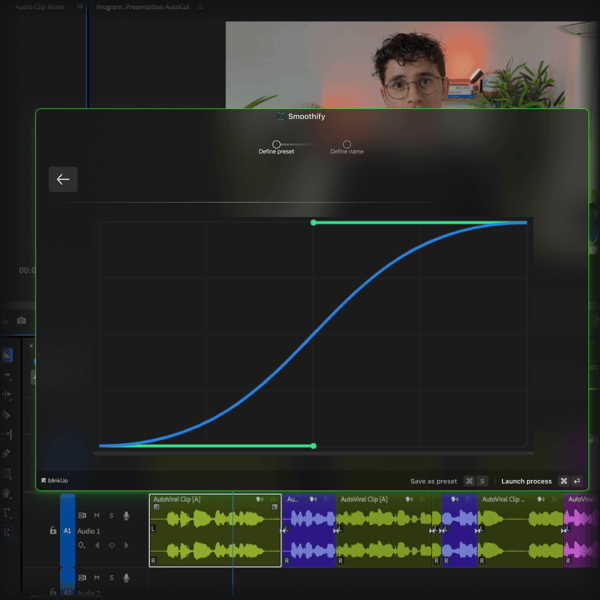
Task: Select the Selection tool in the toolbar
Action: [7, 355]
